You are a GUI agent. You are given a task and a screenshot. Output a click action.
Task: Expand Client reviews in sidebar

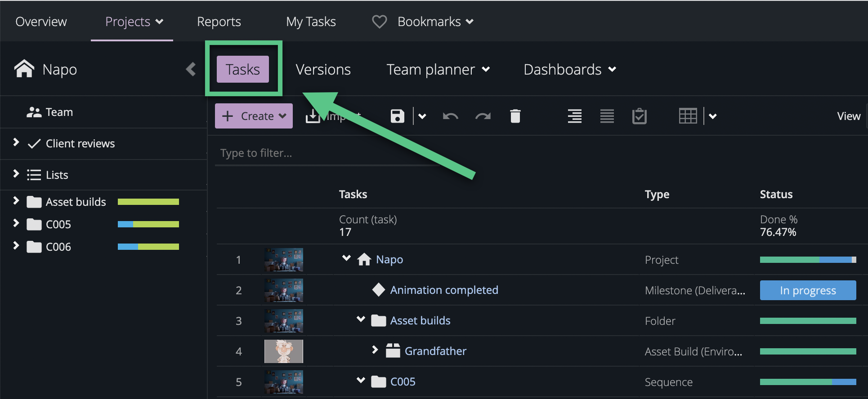[x=16, y=142]
